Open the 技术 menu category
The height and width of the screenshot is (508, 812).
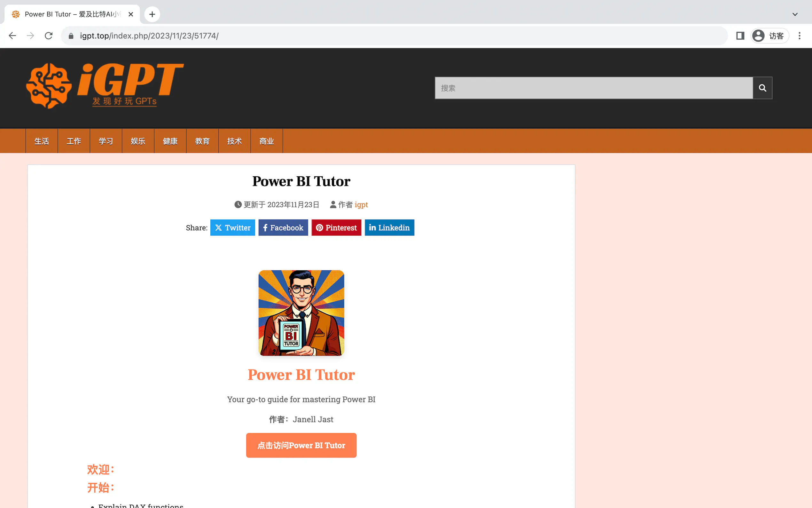pyautogui.click(x=234, y=141)
